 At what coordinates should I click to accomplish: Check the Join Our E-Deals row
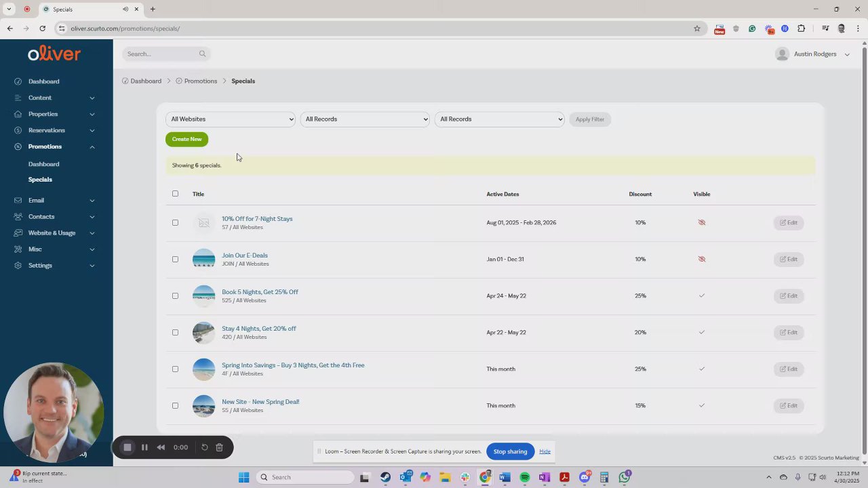[175, 259]
